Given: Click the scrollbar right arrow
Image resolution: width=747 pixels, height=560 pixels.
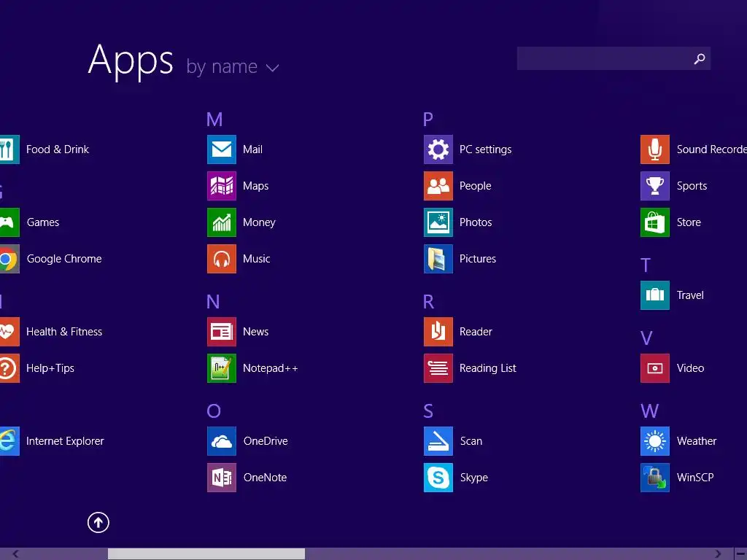Looking at the screenshot, I should [x=718, y=554].
